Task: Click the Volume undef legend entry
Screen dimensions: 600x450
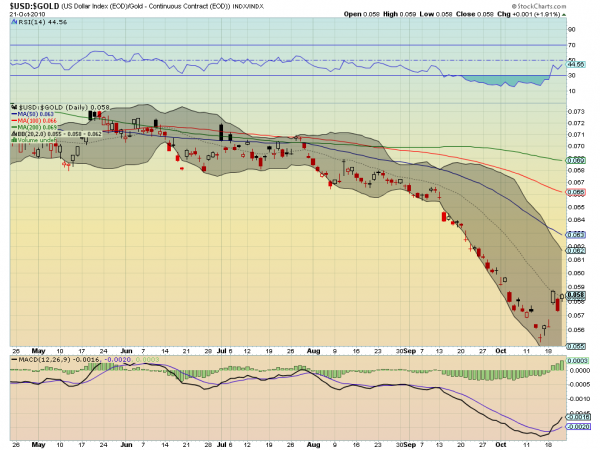Action: coord(36,140)
